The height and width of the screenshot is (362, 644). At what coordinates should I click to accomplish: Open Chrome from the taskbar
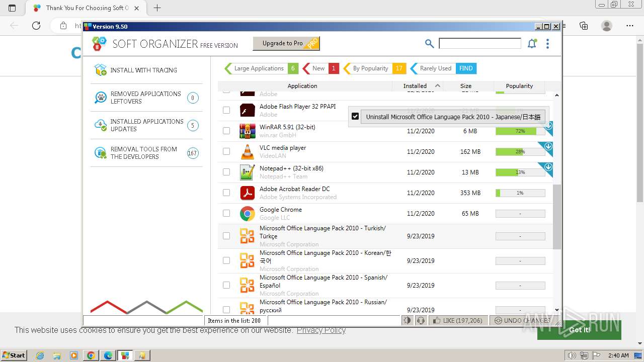point(91,355)
